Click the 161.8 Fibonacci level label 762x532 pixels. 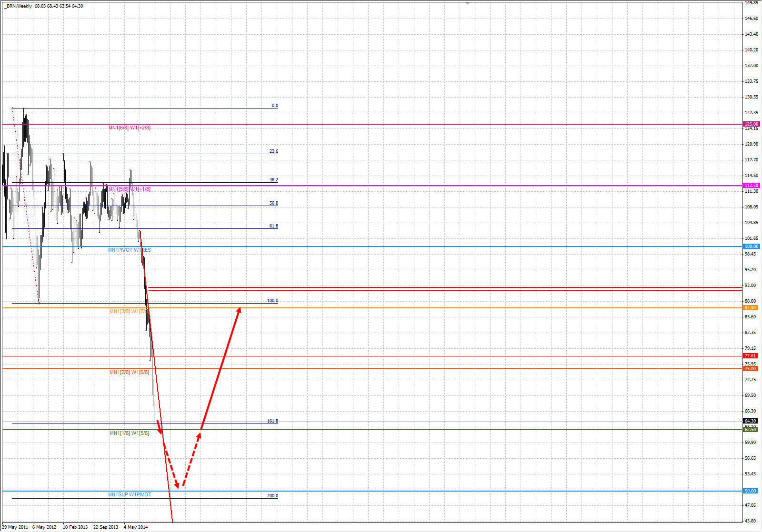(x=272, y=421)
